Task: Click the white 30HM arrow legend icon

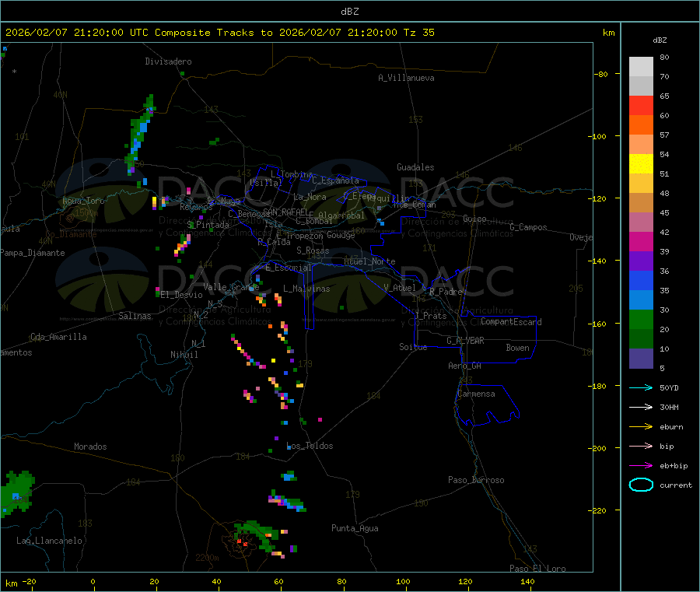Action: [x=641, y=407]
